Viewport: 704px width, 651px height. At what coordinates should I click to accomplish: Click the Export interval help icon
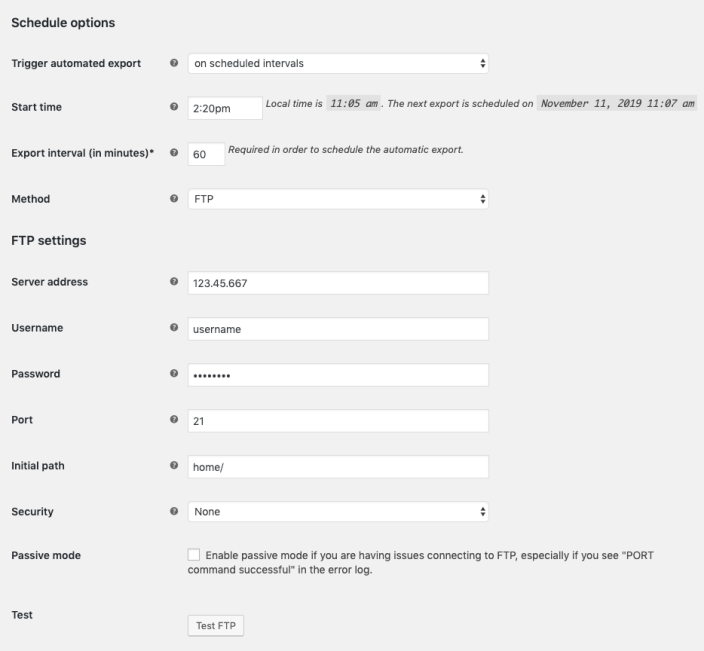(x=175, y=153)
